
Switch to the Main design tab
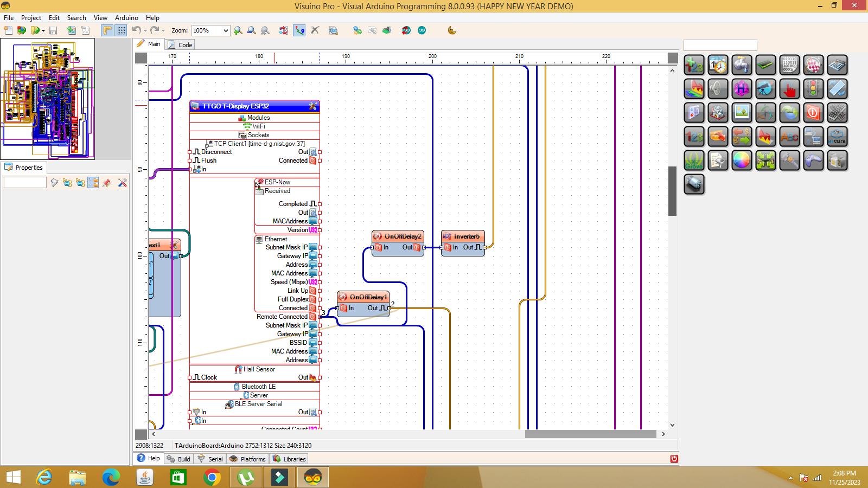[x=149, y=44]
